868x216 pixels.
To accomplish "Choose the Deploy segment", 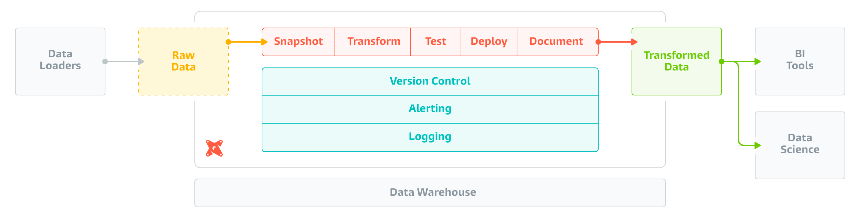I will [489, 42].
